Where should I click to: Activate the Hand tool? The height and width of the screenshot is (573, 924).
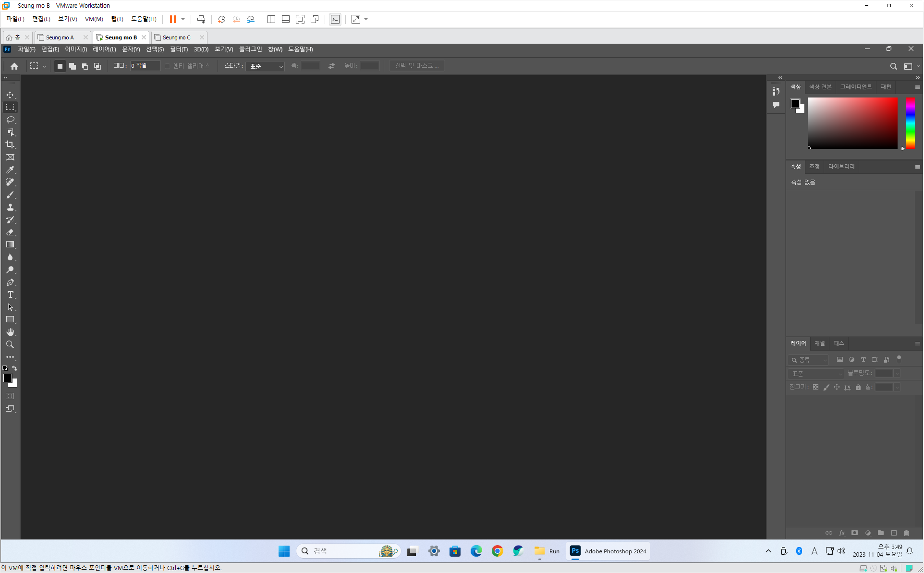click(x=10, y=332)
